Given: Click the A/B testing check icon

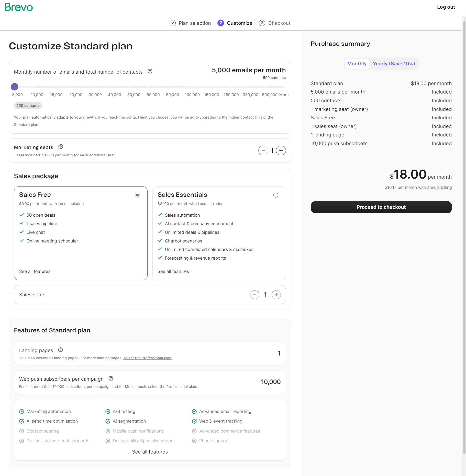Looking at the screenshot, I should (x=108, y=411).
